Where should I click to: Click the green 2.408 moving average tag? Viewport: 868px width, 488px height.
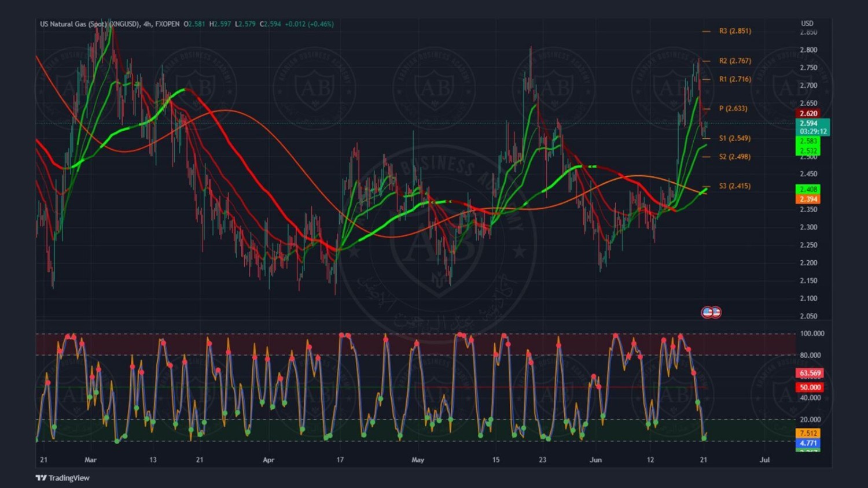point(808,189)
